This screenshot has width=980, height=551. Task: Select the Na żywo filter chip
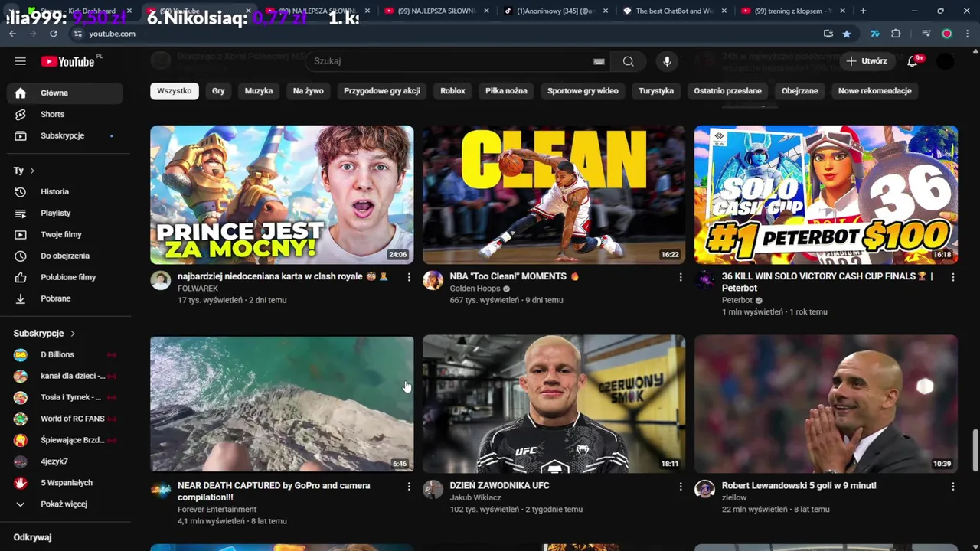(308, 90)
